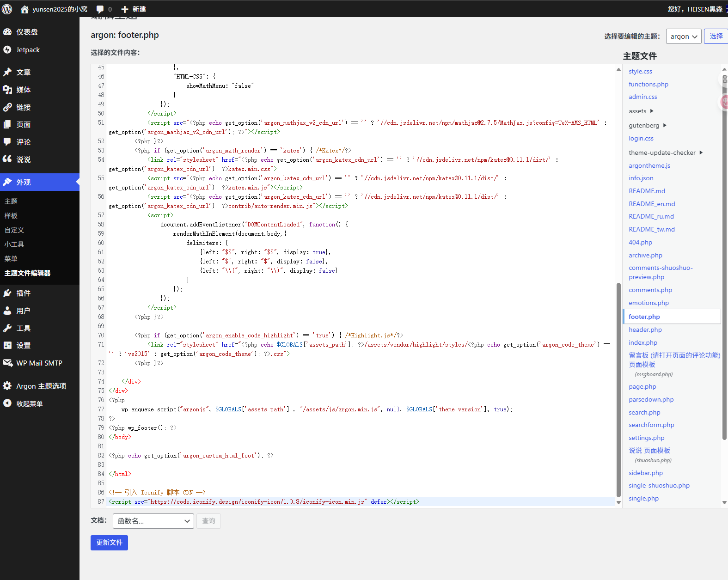The image size is (728, 580).
Task: Click the WordPress logo icon
Action: click(x=7, y=9)
